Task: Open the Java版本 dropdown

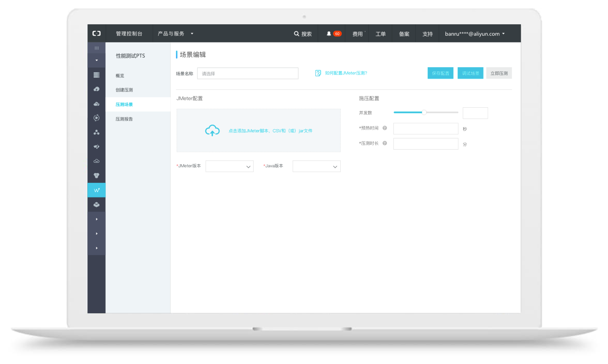Action: 316,166
